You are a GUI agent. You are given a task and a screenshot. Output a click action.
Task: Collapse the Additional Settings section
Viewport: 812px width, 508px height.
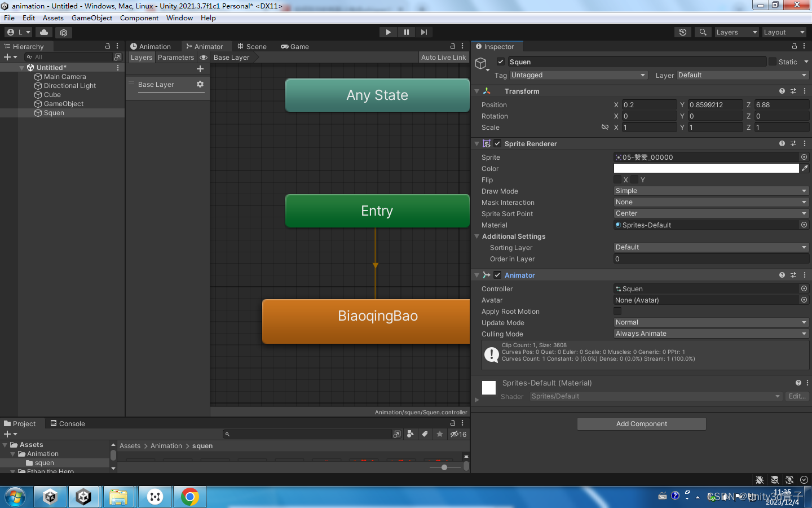(x=477, y=237)
